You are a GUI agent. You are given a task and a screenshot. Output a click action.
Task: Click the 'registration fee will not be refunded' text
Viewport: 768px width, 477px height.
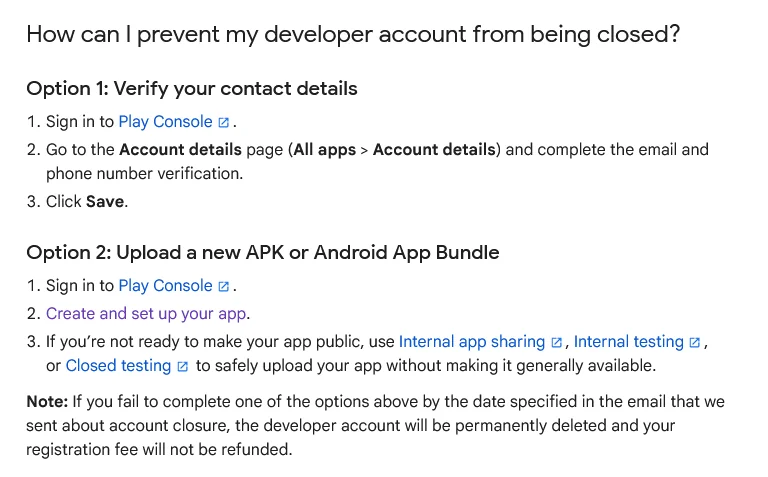tap(159, 450)
